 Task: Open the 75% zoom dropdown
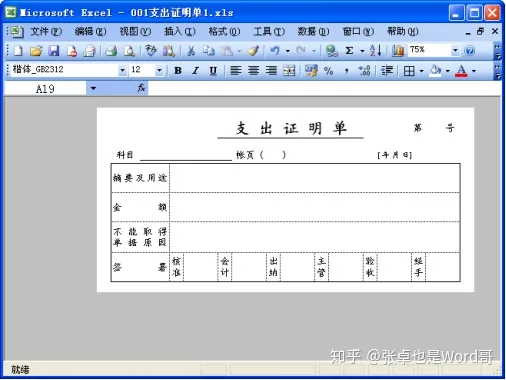(x=455, y=50)
